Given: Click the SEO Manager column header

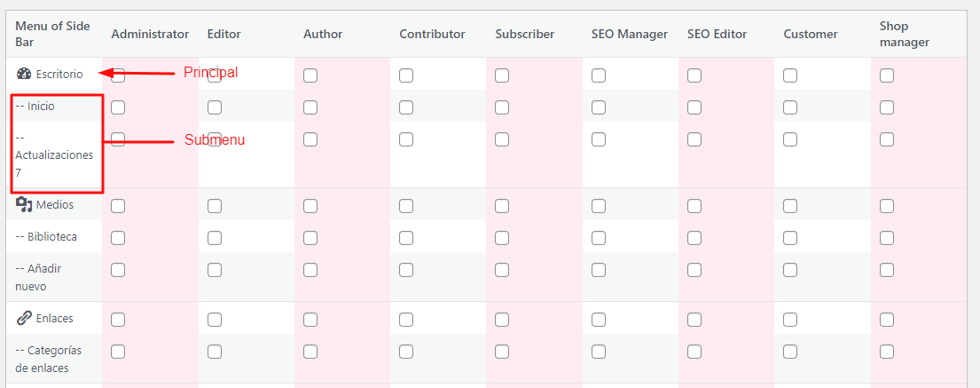Looking at the screenshot, I should pos(630,34).
